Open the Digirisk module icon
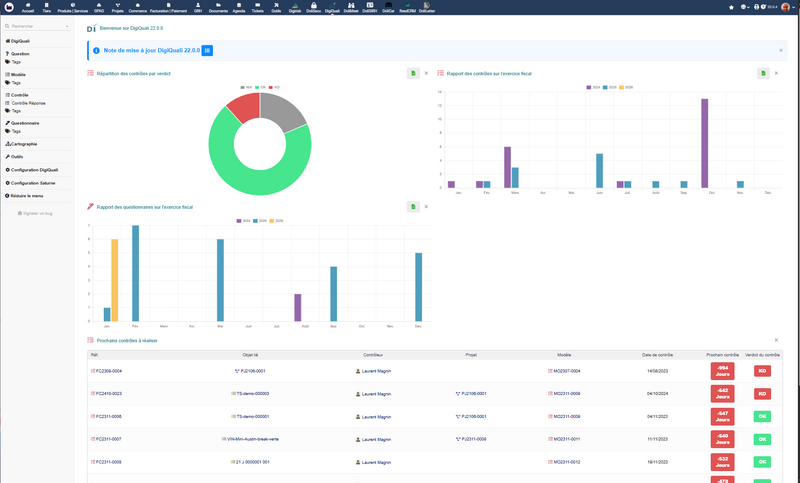The height and width of the screenshot is (483, 800). pyautogui.click(x=294, y=7)
